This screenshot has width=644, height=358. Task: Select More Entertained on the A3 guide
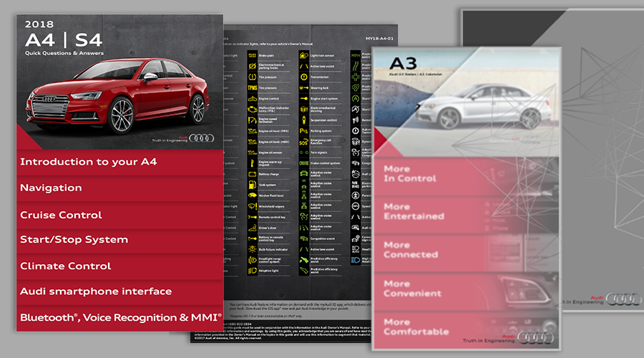414,211
